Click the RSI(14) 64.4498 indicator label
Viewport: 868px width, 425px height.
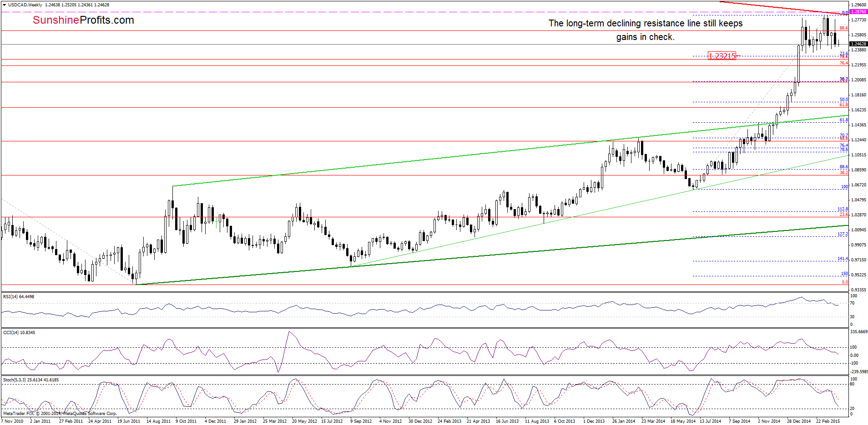(19, 297)
